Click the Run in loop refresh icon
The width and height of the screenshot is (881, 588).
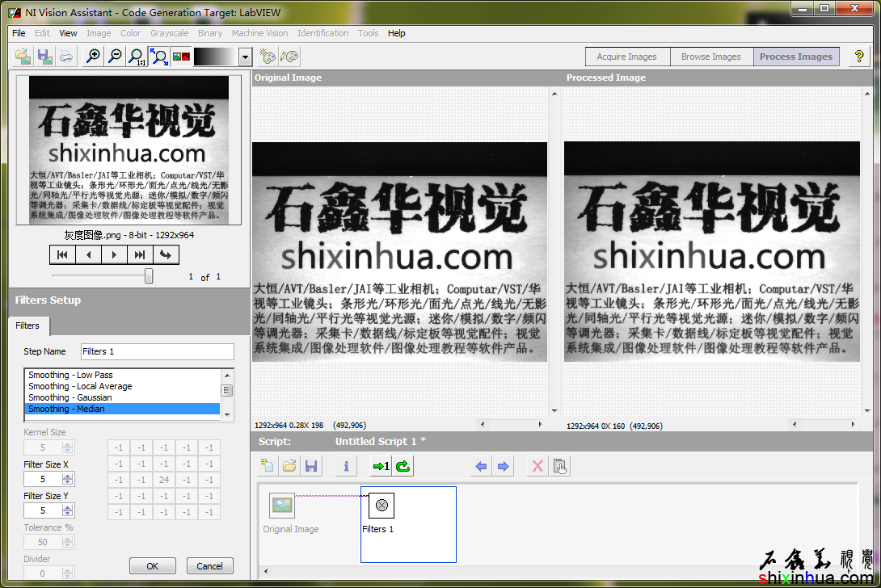click(403, 466)
